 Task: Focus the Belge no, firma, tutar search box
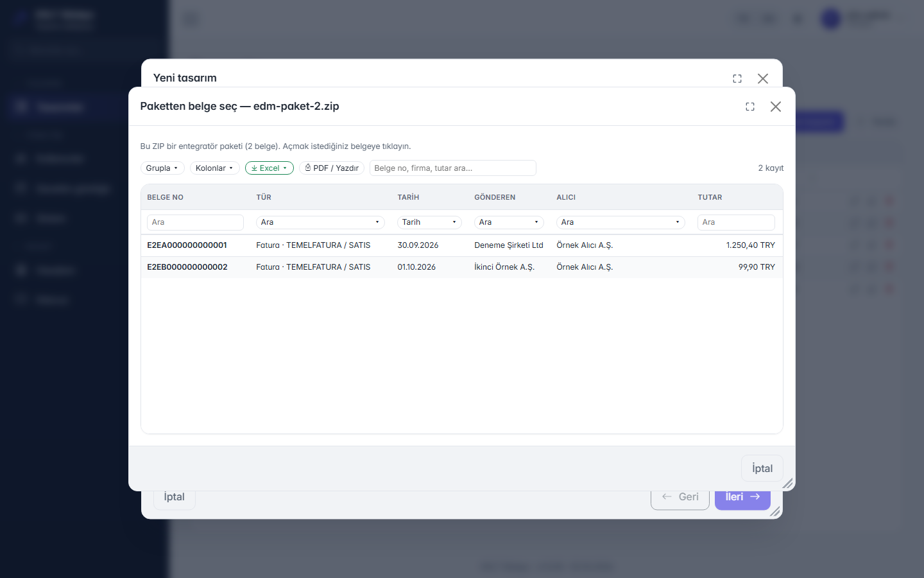[x=453, y=168]
